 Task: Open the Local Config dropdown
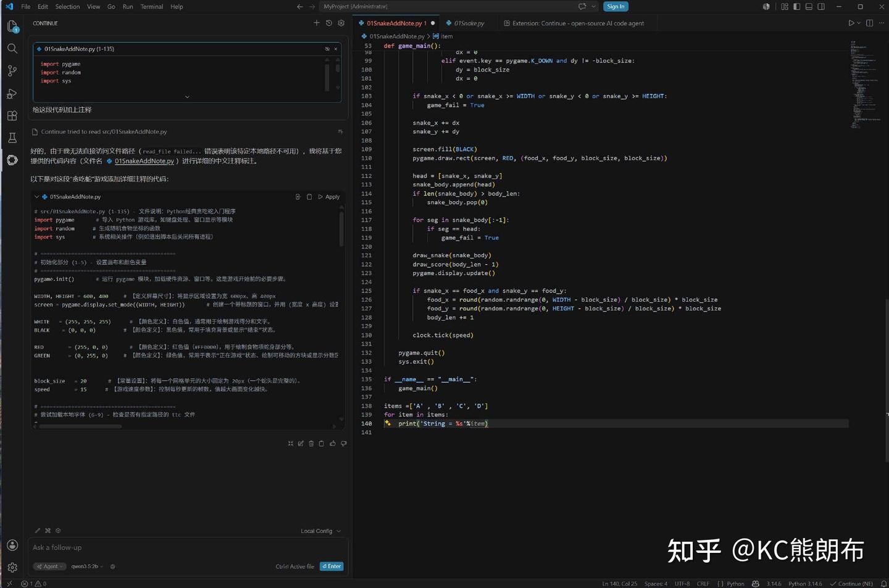pyautogui.click(x=320, y=531)
